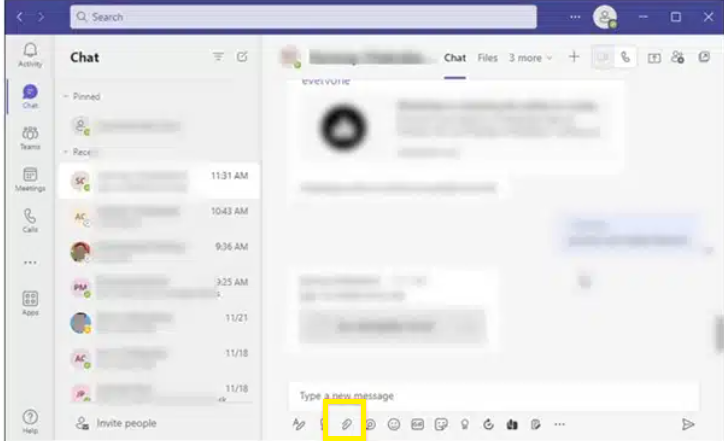The width and height of the screenshot is (724, 441).
Task: Open the sticker picker
Action: point(441,424)
